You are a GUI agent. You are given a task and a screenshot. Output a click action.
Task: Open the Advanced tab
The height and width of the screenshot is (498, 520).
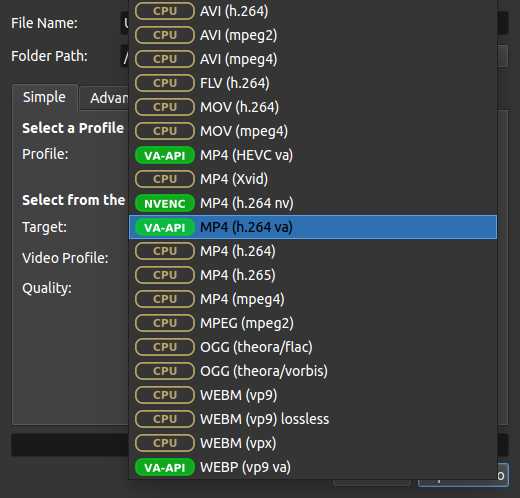[x=109, y=98]
